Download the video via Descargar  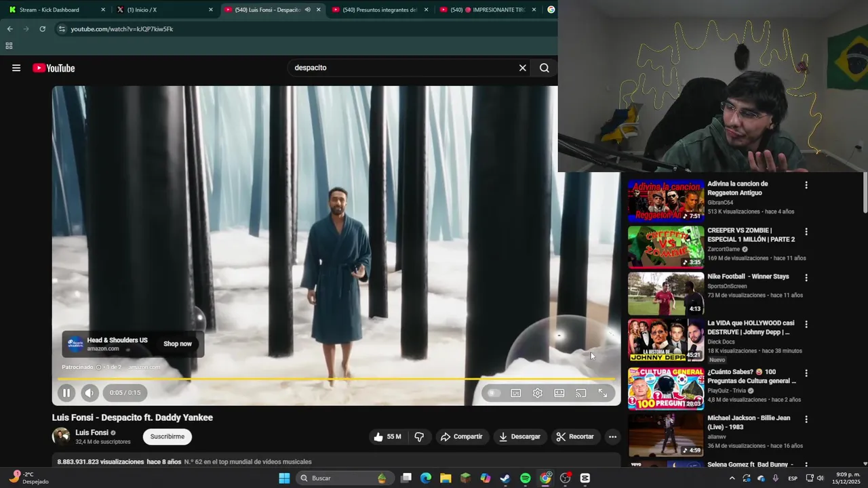click(x=519, y=436)
